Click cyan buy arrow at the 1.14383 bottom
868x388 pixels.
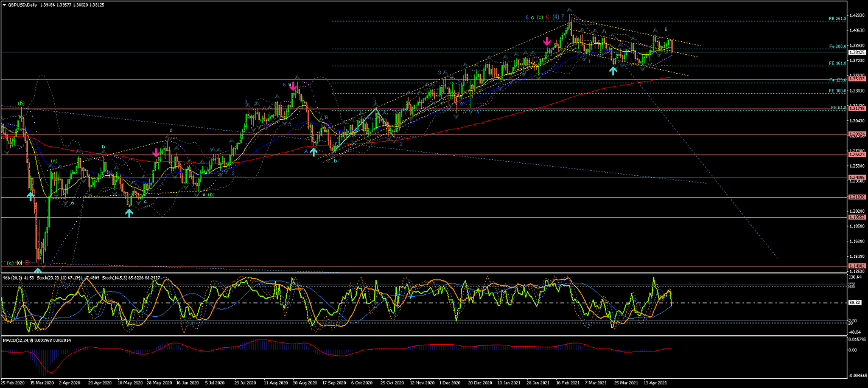[x=38, y=271]
